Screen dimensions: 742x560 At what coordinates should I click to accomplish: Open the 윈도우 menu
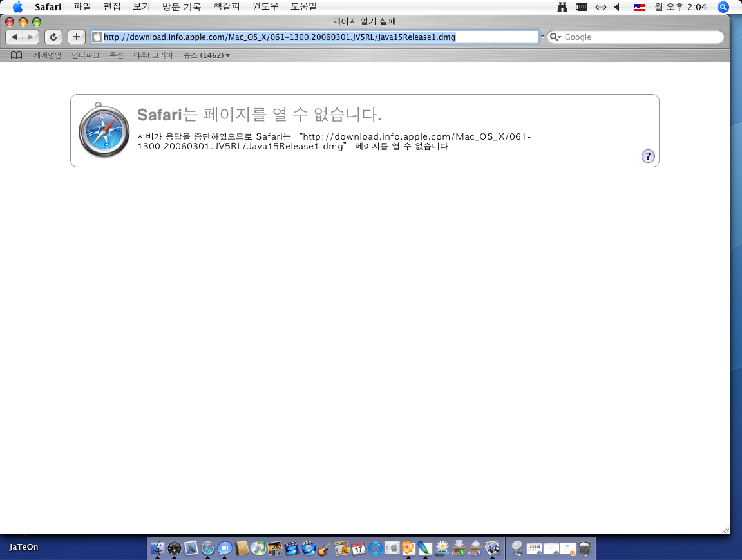click(x=265, y=6)
